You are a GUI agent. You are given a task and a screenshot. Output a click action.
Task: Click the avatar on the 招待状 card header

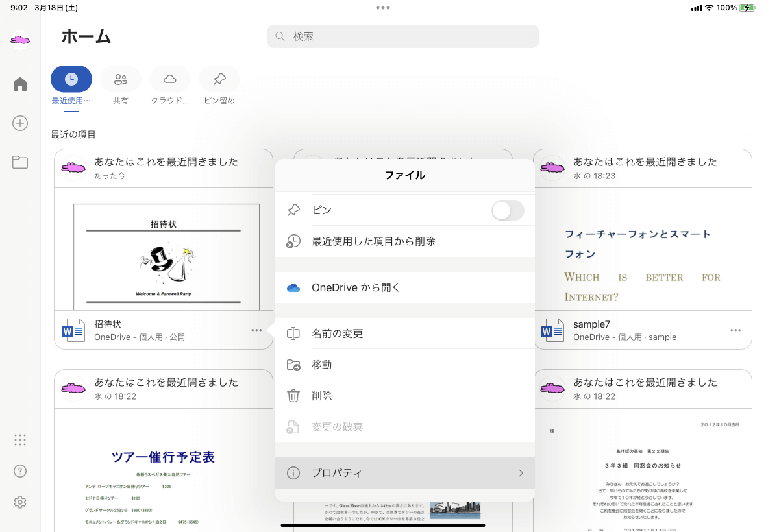coord(73,168)
